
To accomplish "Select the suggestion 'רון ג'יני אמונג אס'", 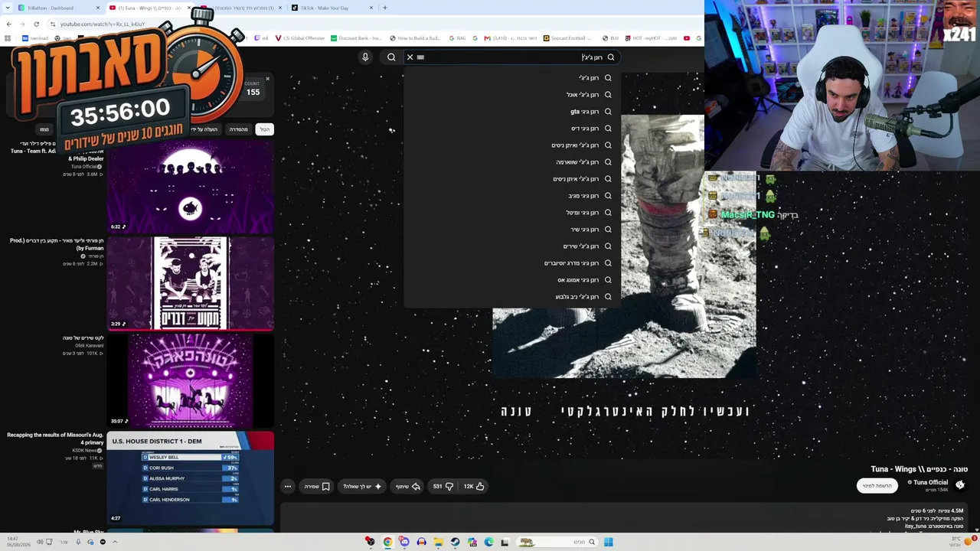I will click(511, 280).
